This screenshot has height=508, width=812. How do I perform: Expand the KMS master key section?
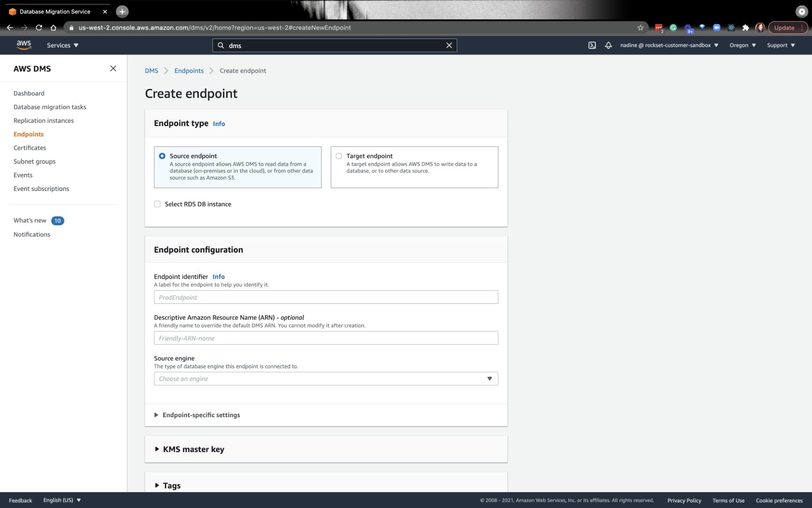point(189,449)
